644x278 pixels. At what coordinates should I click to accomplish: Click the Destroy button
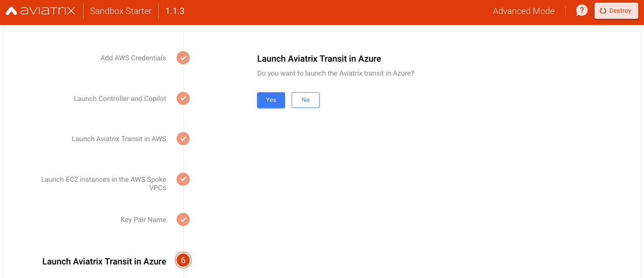point(616,11)
